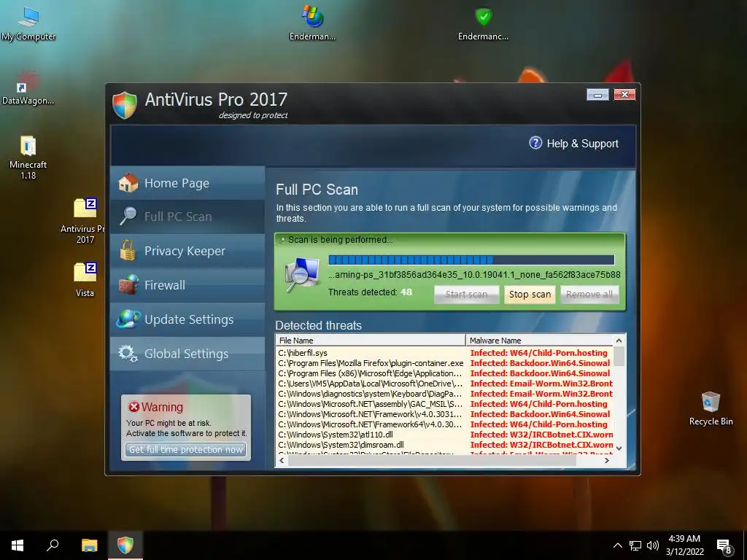Viewport: 747px width, 560px height.
Task: Show hidden tray icons chevron
Action: (x=617, y=545)
